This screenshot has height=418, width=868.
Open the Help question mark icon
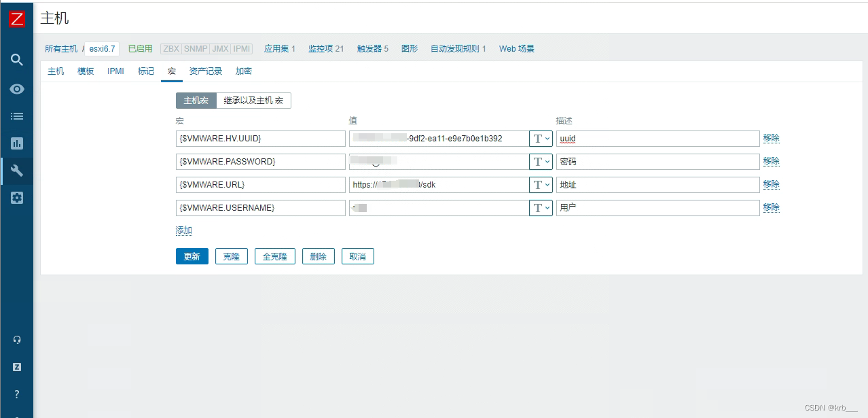pos(17,394)
